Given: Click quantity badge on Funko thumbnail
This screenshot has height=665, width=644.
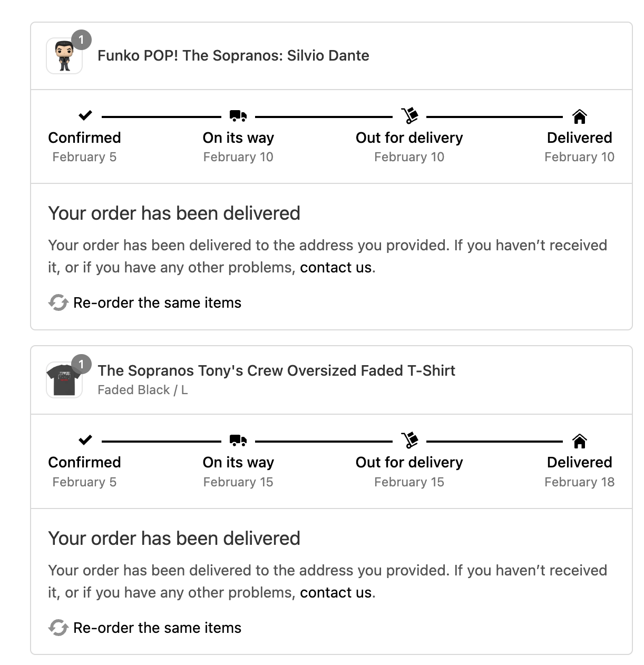Looking at the screenshot, I should tap(81, 40).
